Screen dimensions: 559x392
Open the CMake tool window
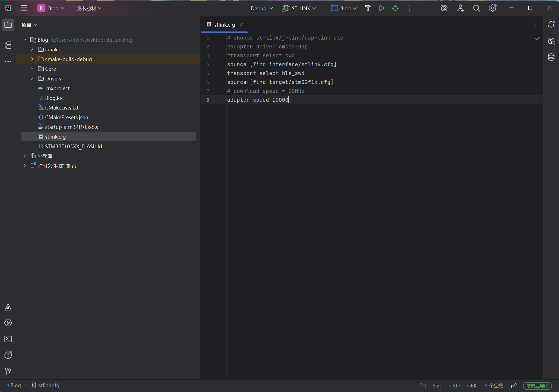8,307
